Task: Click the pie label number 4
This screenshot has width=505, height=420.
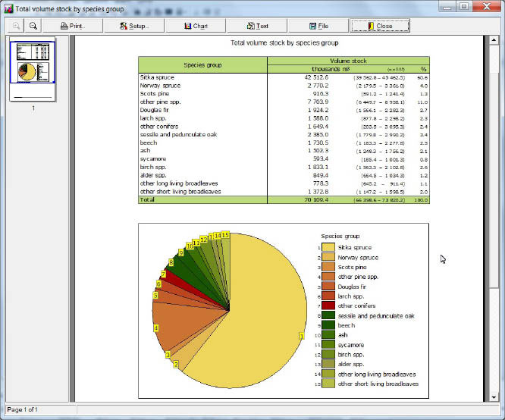Action: click(156, 328)
